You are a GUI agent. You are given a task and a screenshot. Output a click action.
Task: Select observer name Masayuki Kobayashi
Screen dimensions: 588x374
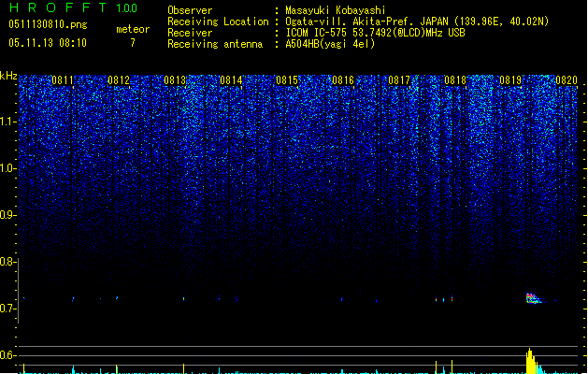tap(336, 10)
